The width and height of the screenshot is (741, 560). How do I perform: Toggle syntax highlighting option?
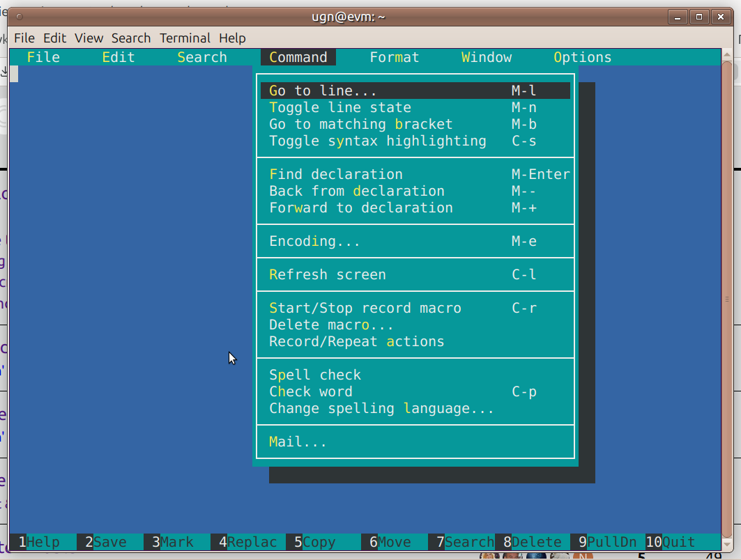pos(377,141)
